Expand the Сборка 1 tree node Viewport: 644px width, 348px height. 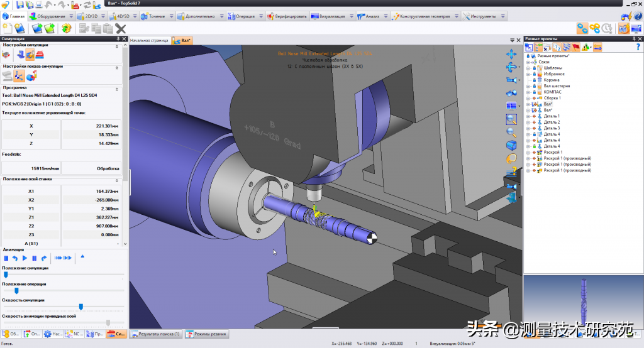[528, 98]
